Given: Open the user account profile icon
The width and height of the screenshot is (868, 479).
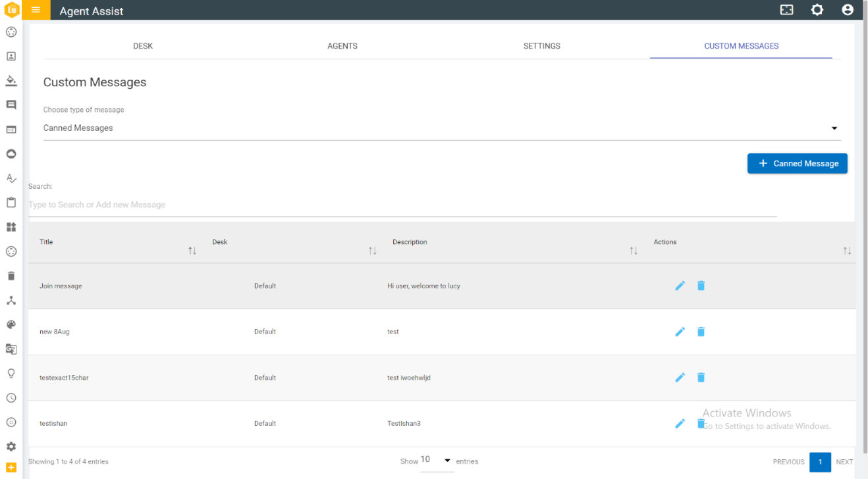Looking at the screenshot, I should click(x=848, y=10).
